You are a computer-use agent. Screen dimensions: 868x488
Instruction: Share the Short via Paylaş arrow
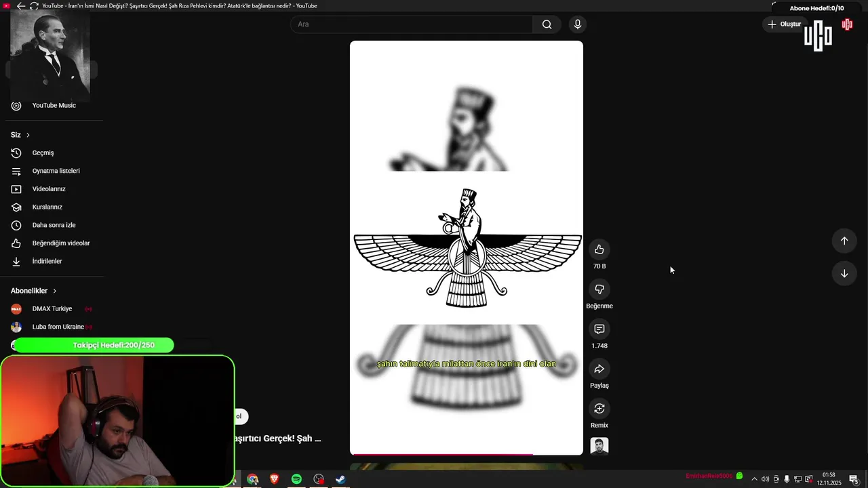pyautogui.click(x=599, y=369)
